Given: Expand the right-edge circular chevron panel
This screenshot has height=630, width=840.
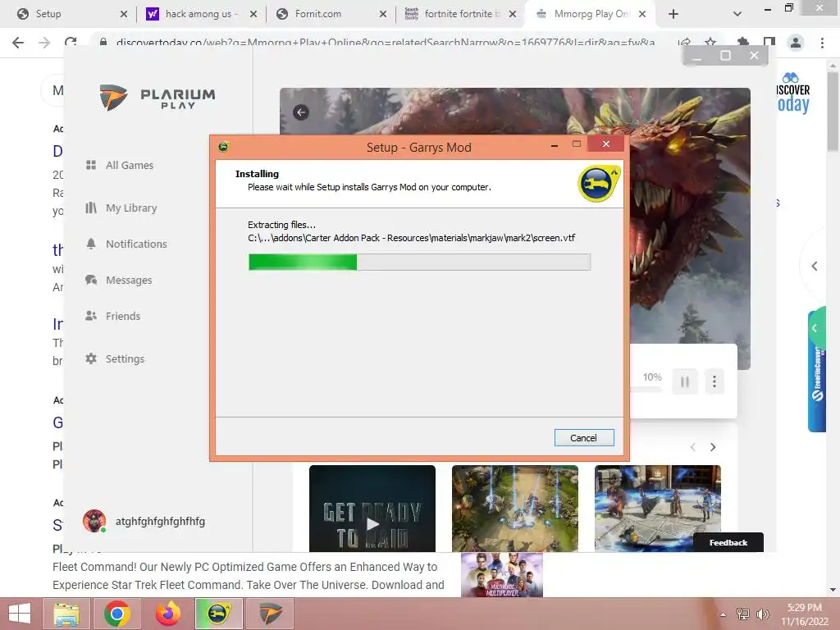Looking at the screenshot, I should point(815,266).
